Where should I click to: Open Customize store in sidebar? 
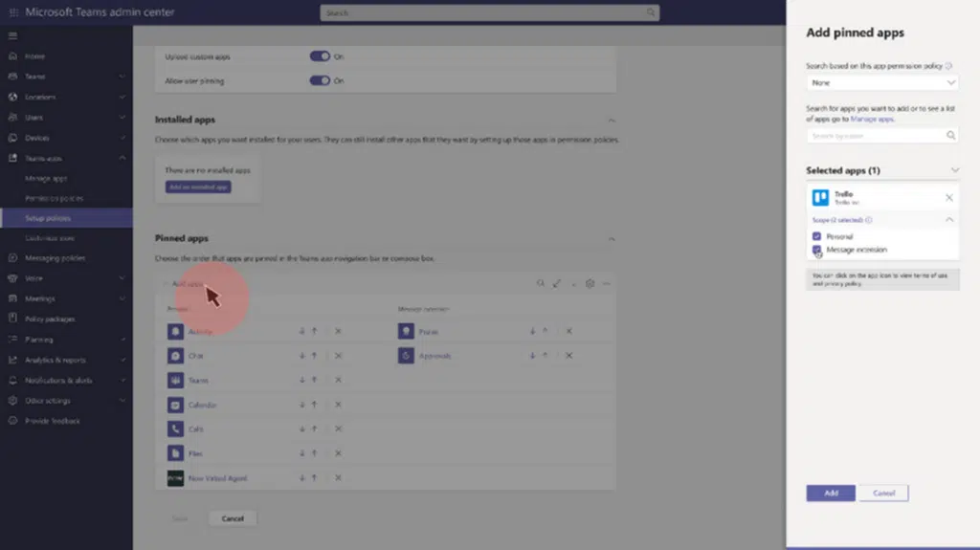50,238
